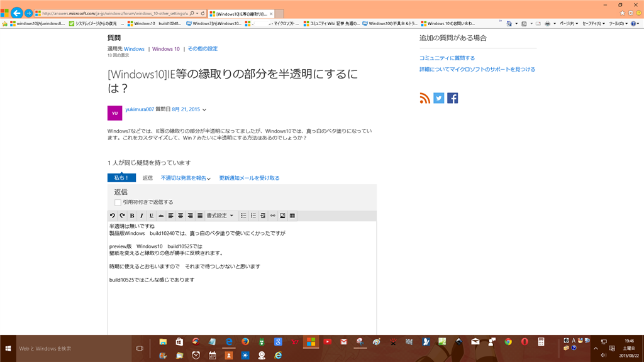Click the 私も！ button
Screen dimensions: 644x362
tap(121, 178)
